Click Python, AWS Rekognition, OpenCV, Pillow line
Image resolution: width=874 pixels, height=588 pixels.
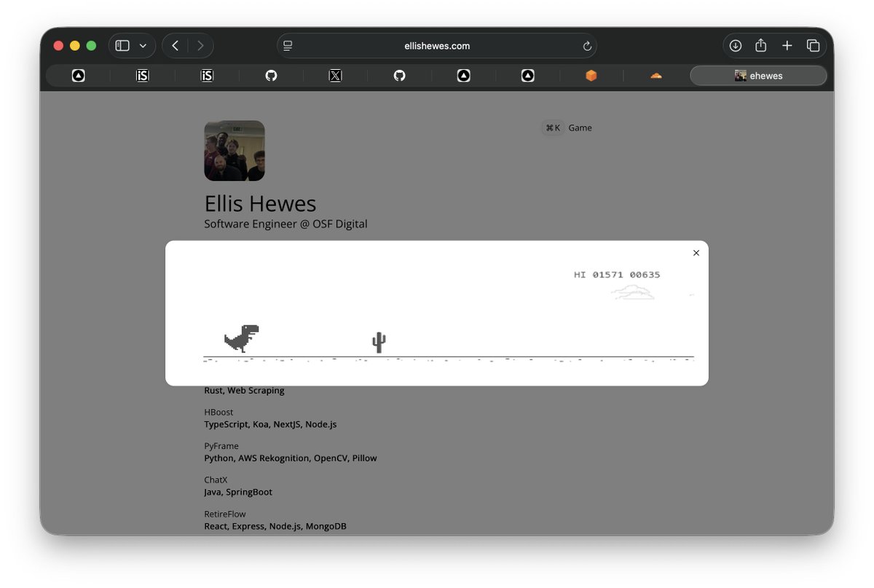tap(291, 458)
